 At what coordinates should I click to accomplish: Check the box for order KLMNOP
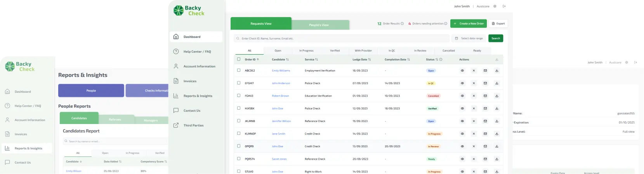(x=239, y=133)
